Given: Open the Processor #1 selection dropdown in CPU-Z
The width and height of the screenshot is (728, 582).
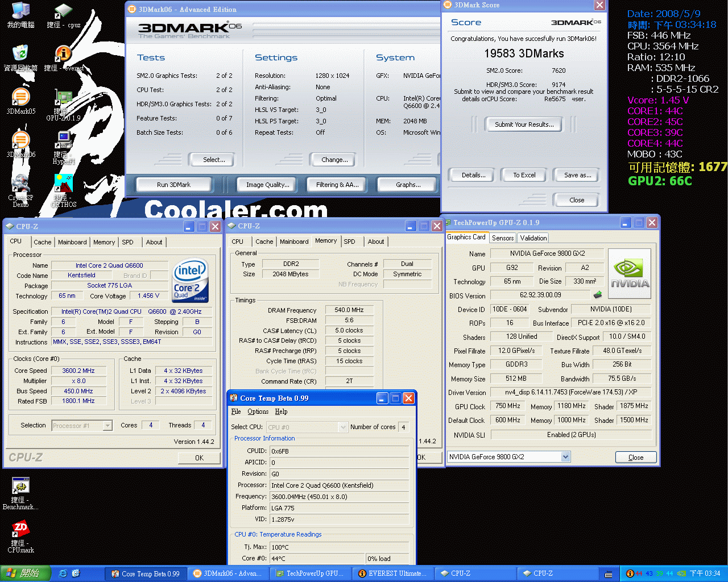Looking at the screenshot, I should (82, 425).
